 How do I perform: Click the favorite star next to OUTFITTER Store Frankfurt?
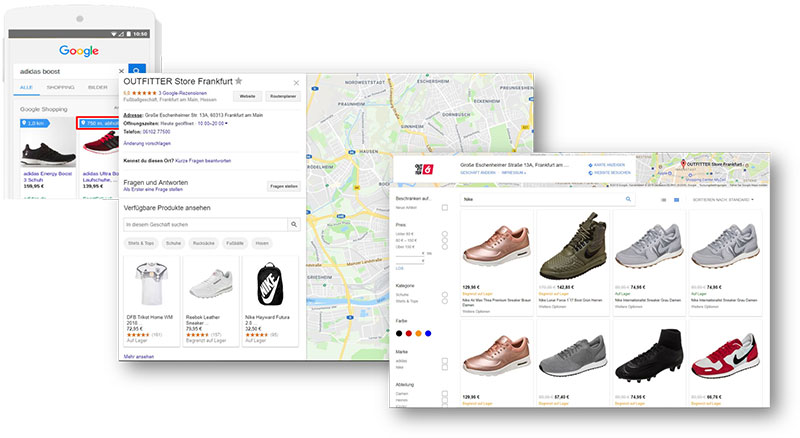pyautogui.click(x=238, y=81)
